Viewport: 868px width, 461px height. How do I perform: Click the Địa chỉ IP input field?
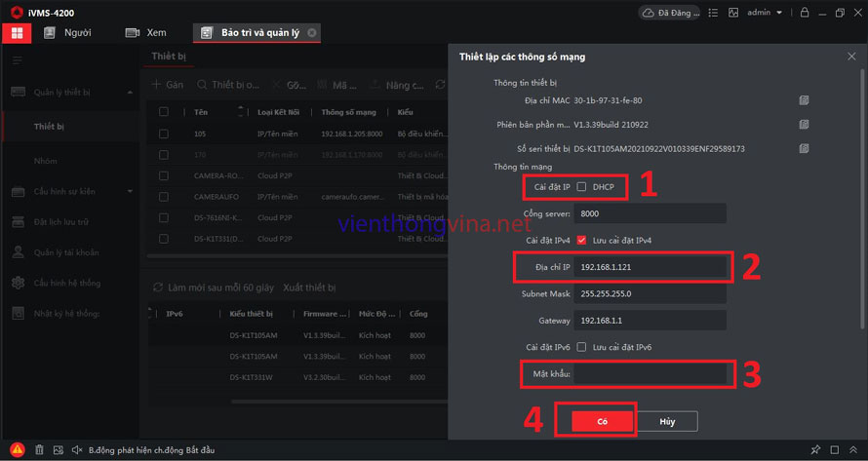651,266
